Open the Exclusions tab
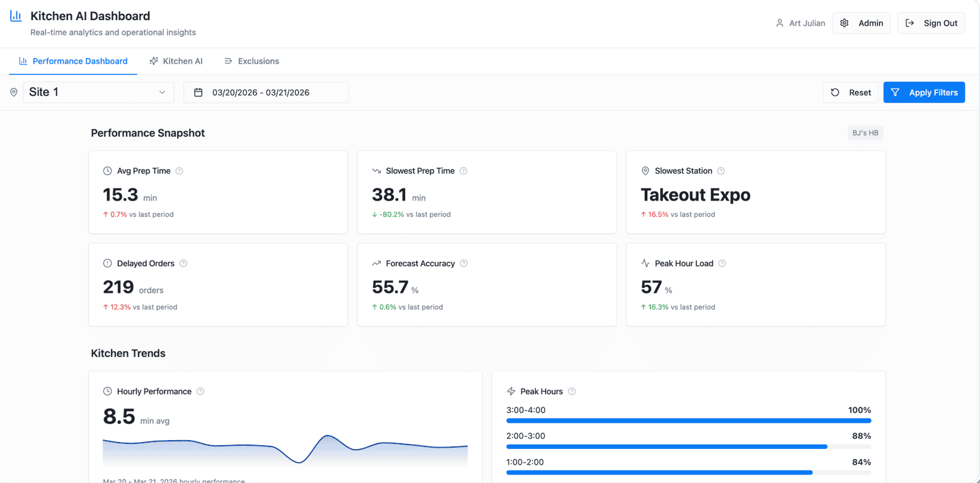 (x=251, y=61)
